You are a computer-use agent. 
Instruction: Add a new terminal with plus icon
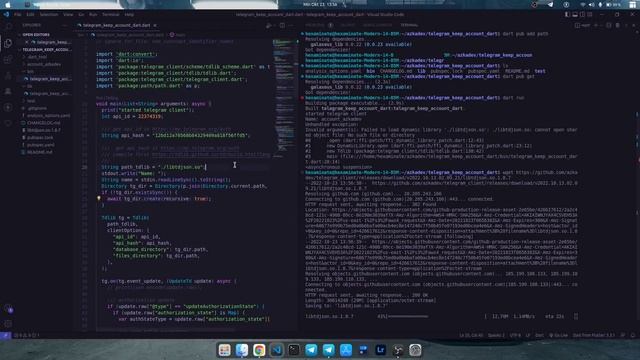(597, 25)
